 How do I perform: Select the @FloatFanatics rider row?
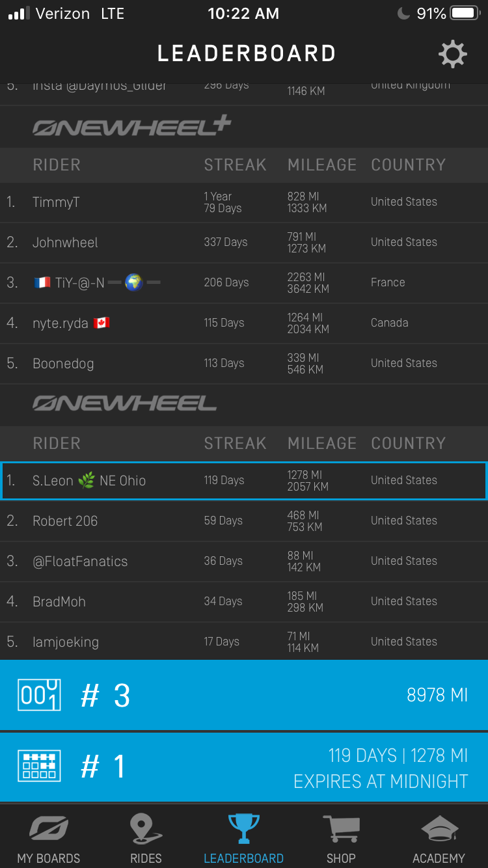pos(244,562)
